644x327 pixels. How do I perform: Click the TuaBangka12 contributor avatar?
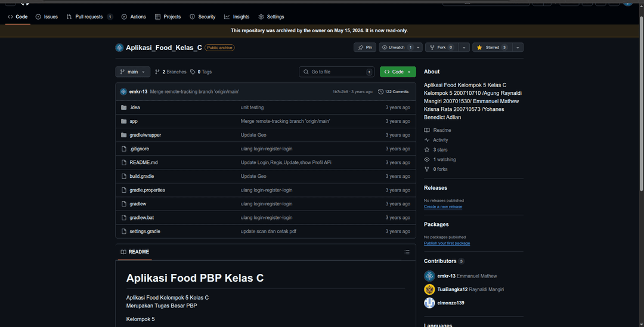point(429,289)
